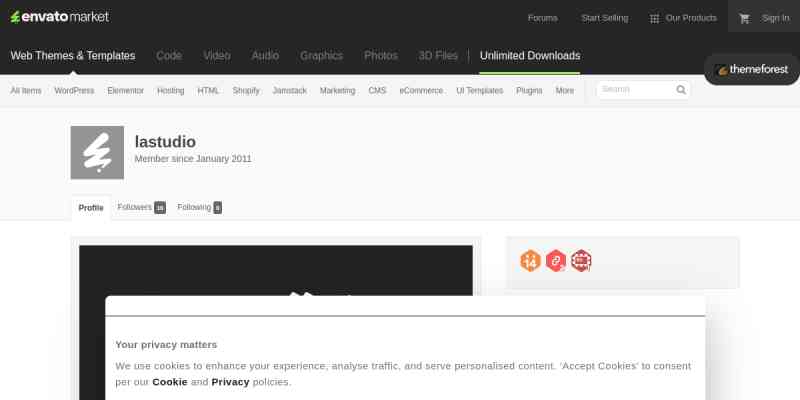The image size is (800, 400).
Task: Open the HTML submenu
Action: (208, 91)
